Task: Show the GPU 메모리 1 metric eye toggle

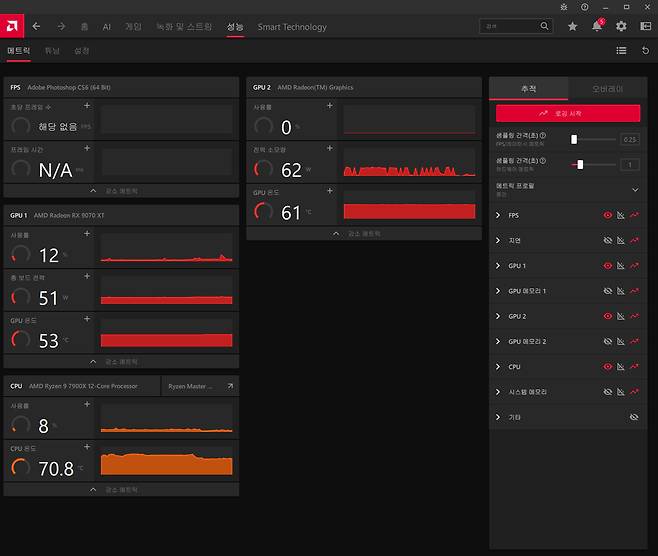Action: pyautogui.click(x=607, y=291)
